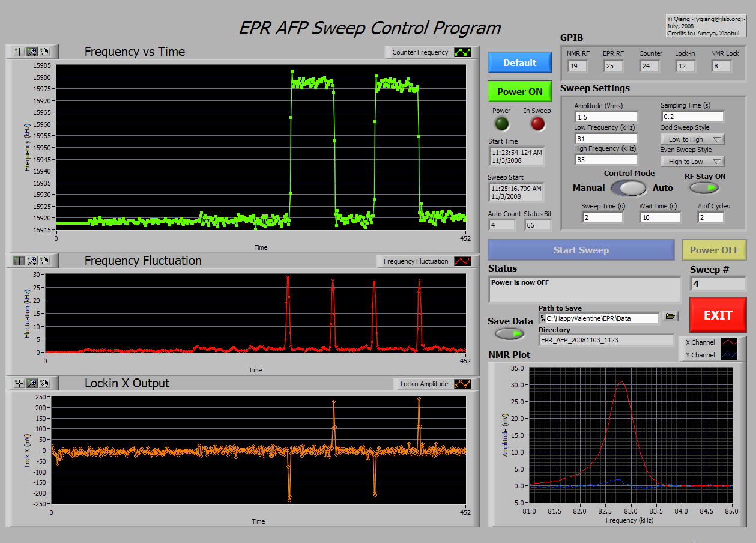Toggle the Save Data switch
The width and height of the screenshot is (756, 543).
pos(509,333)
